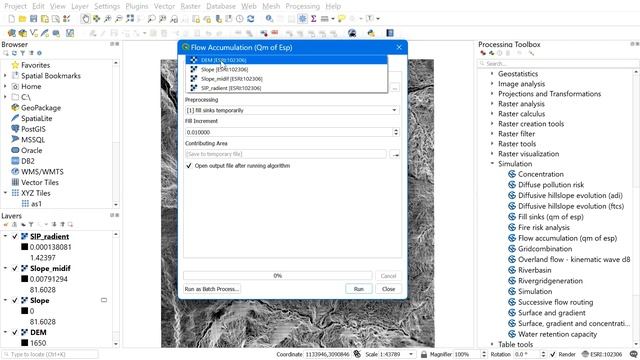Select Slope_midif from the layer list

coord(287,79)
